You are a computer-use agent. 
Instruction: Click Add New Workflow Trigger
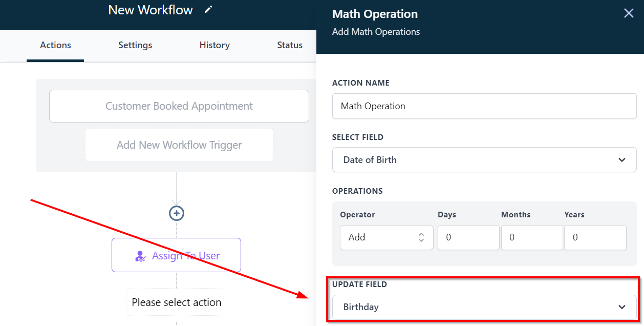[179, 145]
